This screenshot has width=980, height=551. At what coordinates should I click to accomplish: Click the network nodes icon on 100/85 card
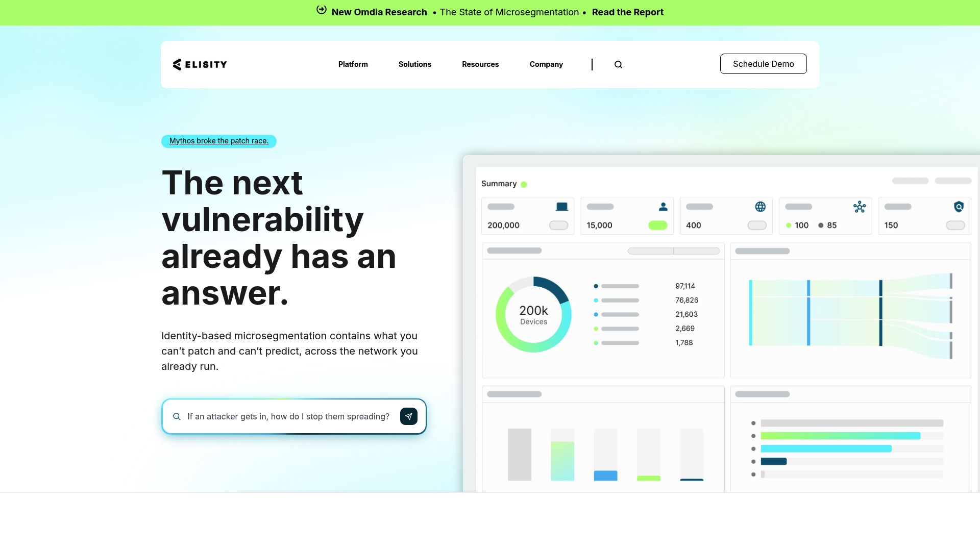(x=860, y=207)
